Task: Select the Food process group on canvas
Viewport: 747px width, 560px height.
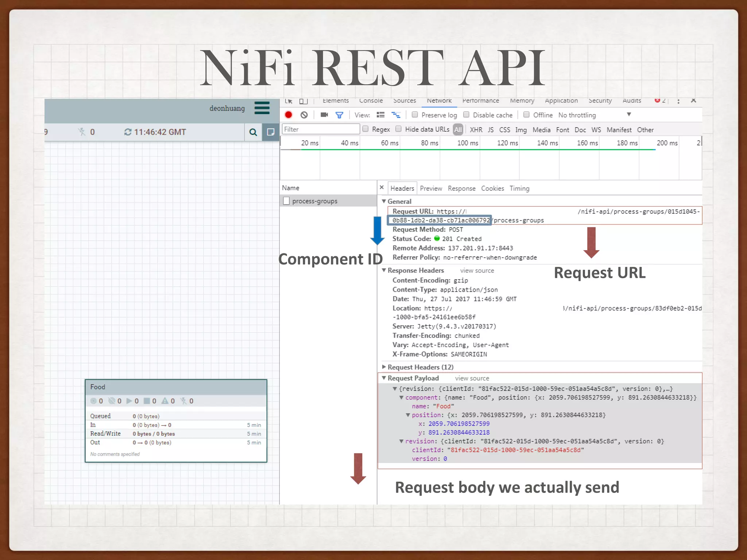Action: pyautogui.click(x=176, y=421)
